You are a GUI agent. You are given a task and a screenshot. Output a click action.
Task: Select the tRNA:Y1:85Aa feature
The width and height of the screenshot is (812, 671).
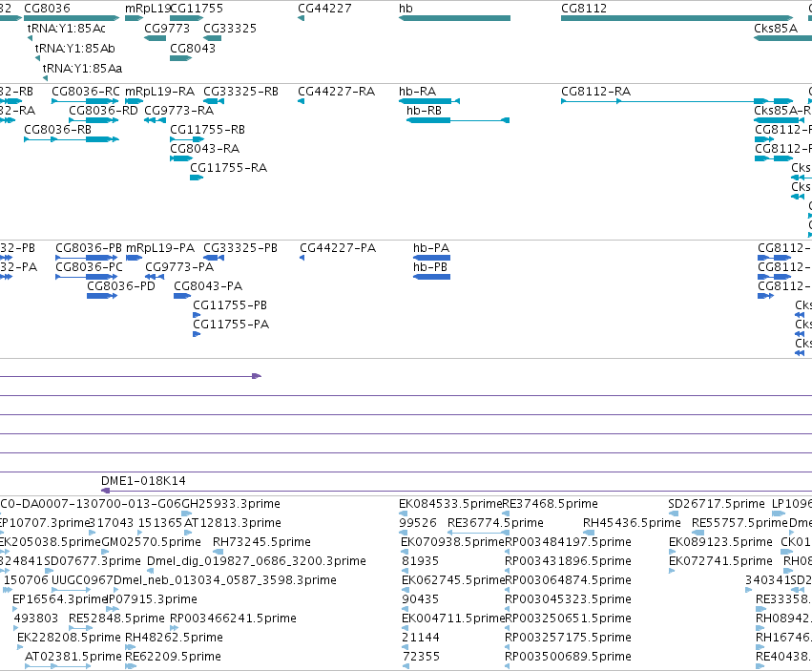46,78
